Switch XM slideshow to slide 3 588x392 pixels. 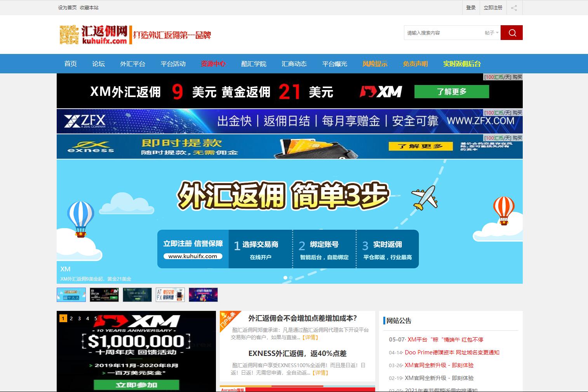[x=80, y=318]
